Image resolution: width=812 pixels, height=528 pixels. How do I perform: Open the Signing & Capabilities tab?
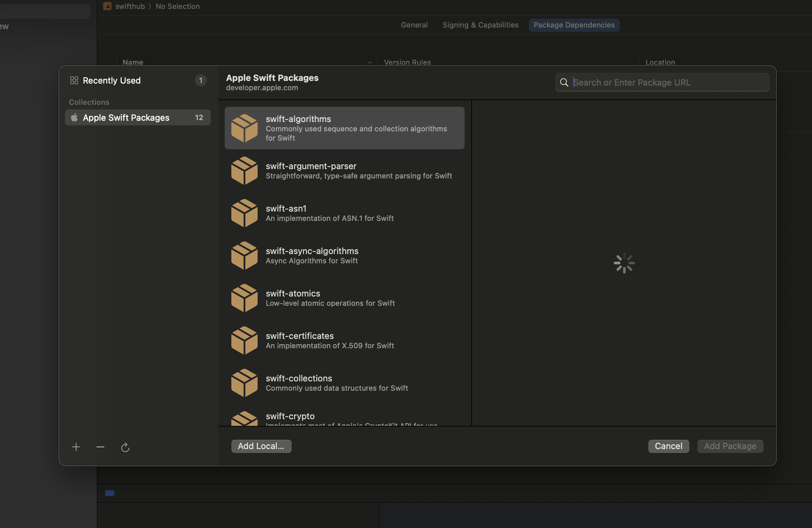(x=480, y=25)
